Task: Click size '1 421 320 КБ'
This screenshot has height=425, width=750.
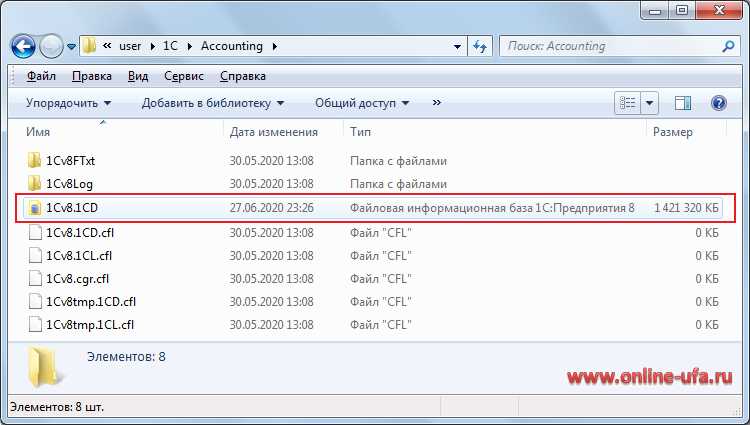Action: click(686, 208)
